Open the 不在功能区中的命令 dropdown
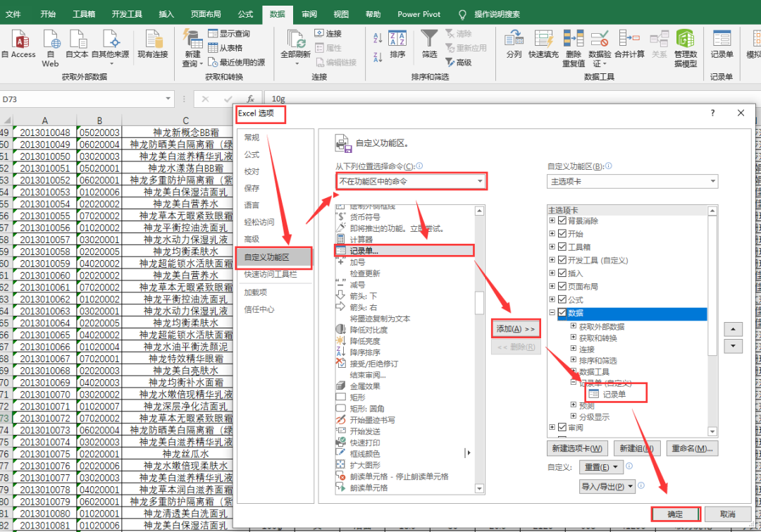This screenshot has width=761, height=532. [411, 181]
